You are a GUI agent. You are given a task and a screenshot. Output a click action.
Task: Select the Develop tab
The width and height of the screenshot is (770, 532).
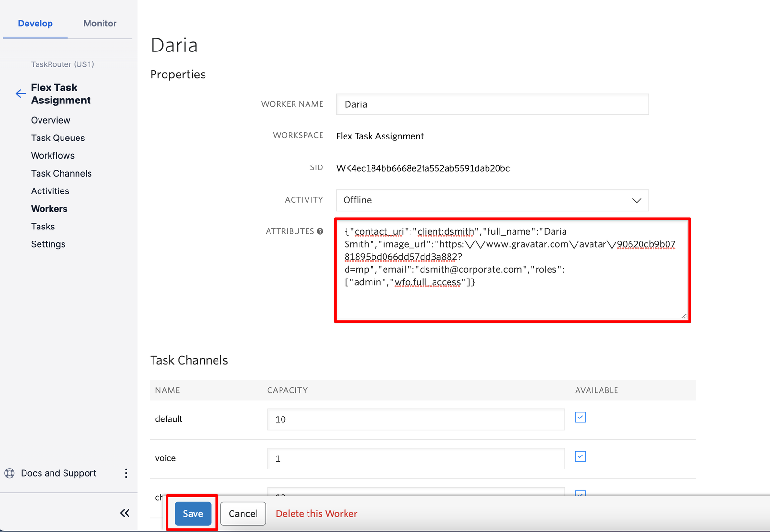click(35, 23)
